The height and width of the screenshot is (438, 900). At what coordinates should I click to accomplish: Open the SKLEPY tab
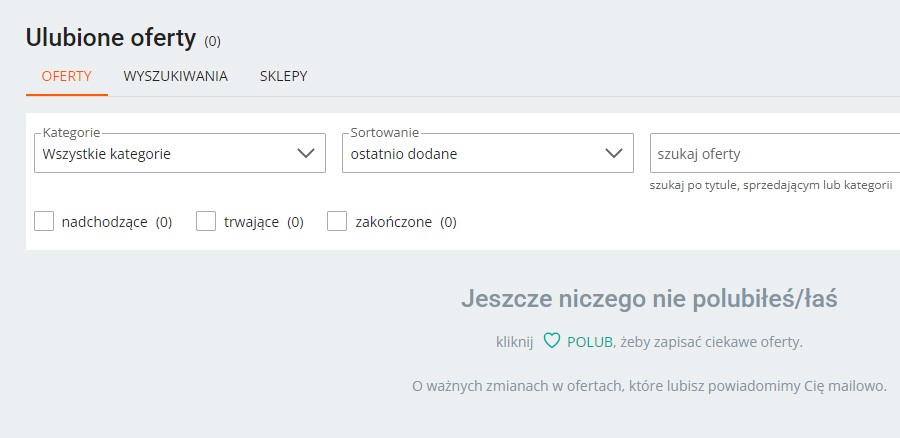[284, 76]
